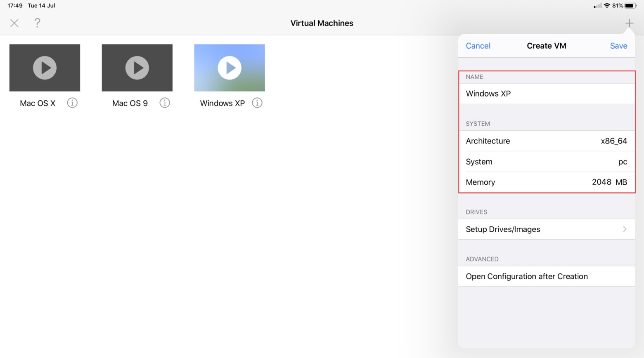The width and height of the screenshot is (644, 358).
Task: Show info for the Mac OS X VM
Action: click(x=72, y=103)
